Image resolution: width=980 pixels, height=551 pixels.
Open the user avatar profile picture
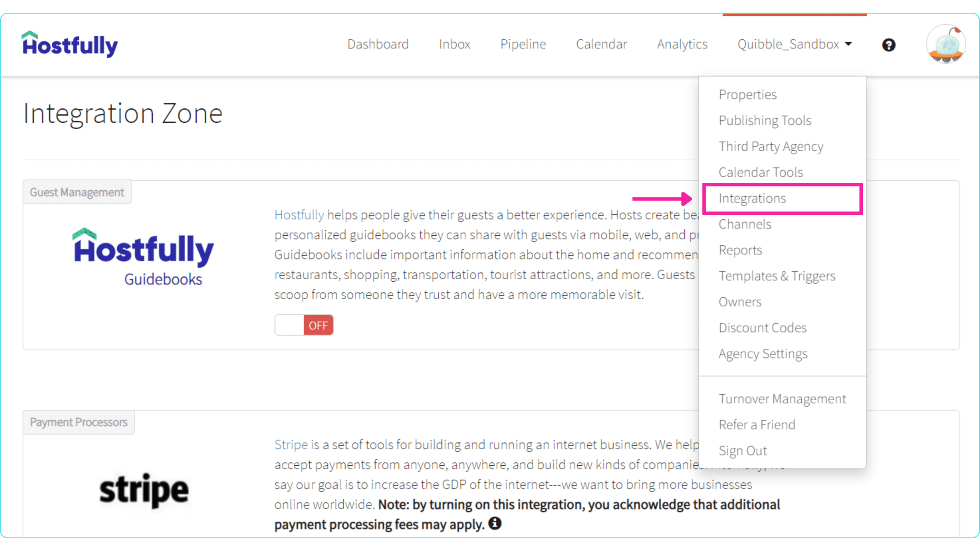pyautogui.click(x=946, y=44)
